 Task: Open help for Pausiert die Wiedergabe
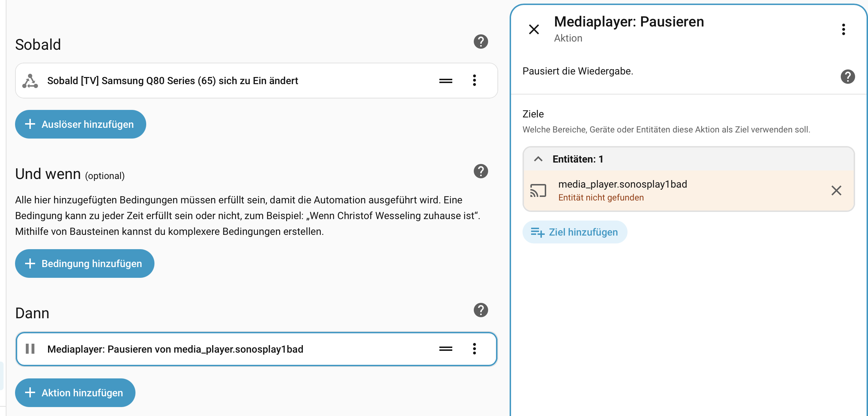pos(848,77)
